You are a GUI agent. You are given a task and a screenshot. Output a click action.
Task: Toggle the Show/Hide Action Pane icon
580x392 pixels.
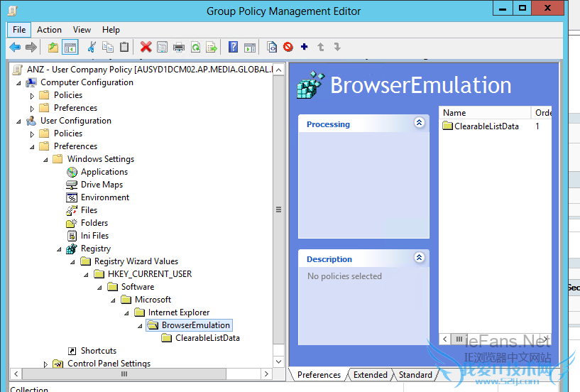point(250,47)
